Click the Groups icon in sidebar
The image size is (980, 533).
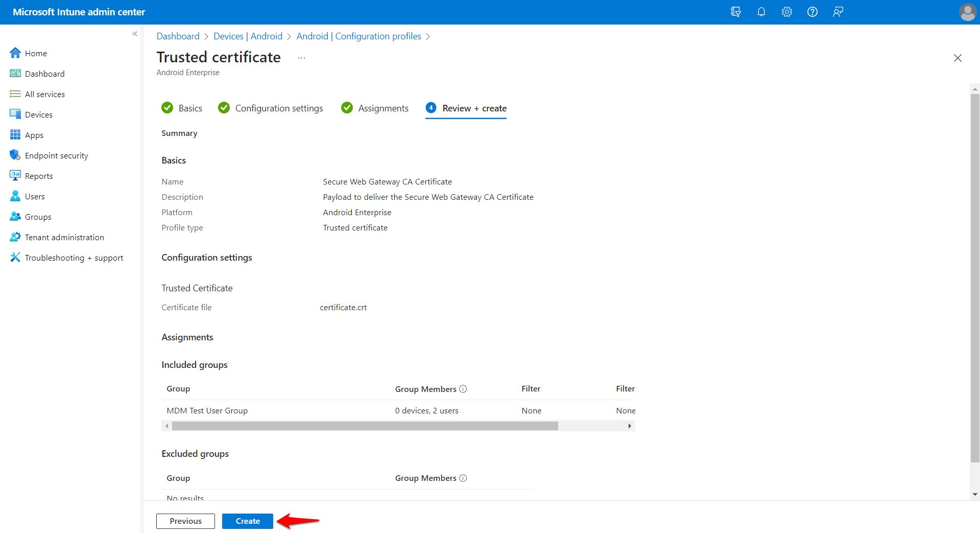coord(15,216)
